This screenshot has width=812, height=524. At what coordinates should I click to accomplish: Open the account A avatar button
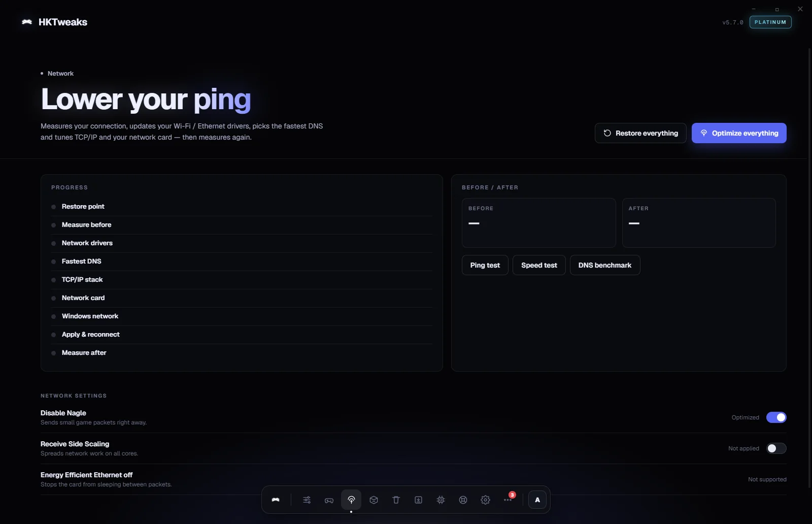coord(537,500)
